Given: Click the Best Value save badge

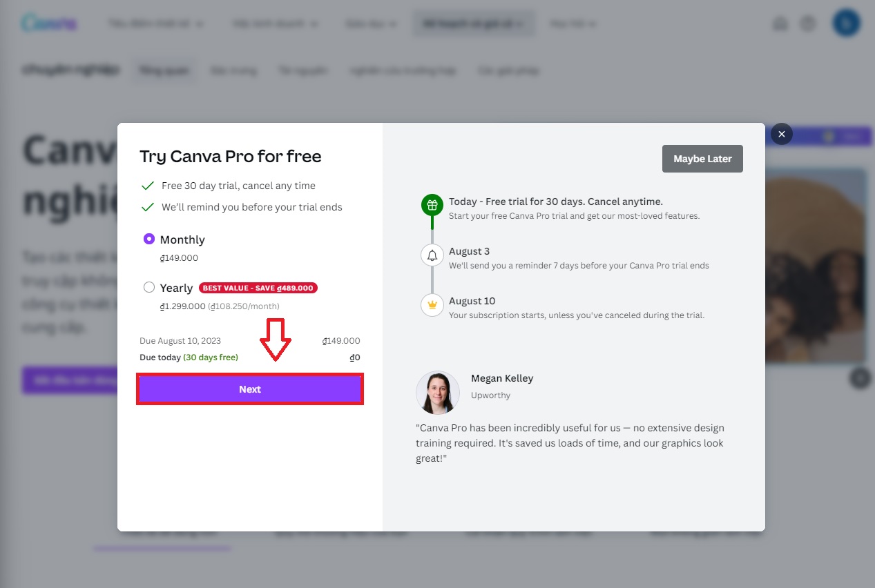Looking at the screenshot, I should tap(258, 288).
